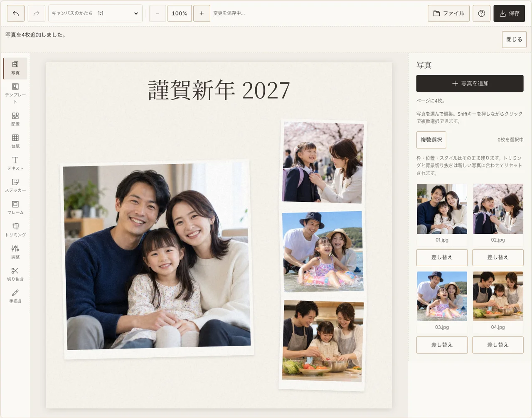The image size is (532, 418).
Task: Click 差し替え under 03.jpg
Action: pyautogui.click(x=442, y=345)
